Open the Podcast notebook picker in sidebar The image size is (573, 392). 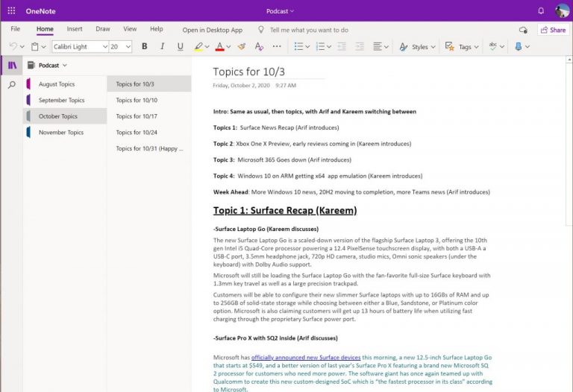[x=48, y=66]
